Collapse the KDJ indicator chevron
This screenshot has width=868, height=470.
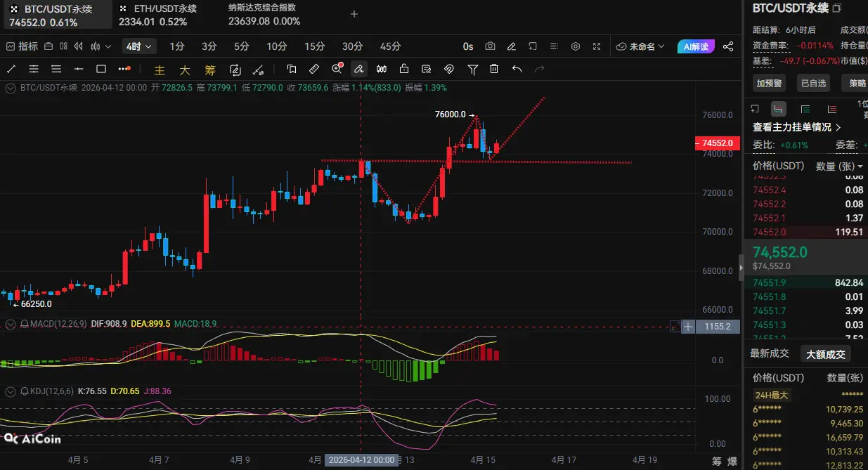[x=10, y=391]
